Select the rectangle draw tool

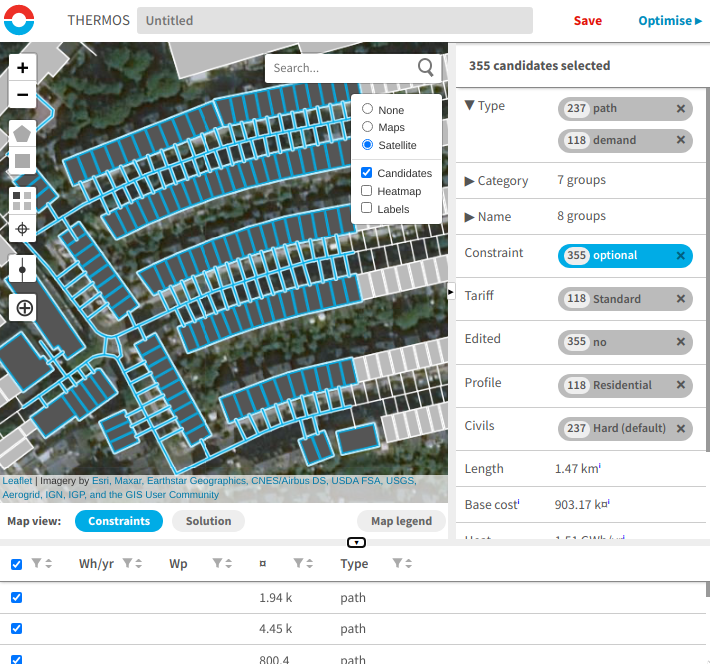point(22,160)
